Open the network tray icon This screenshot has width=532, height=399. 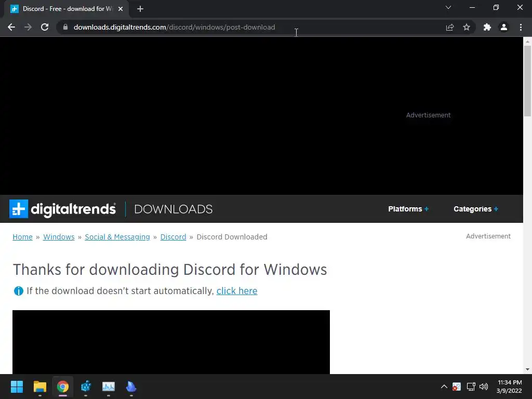(x=471, y=387)
